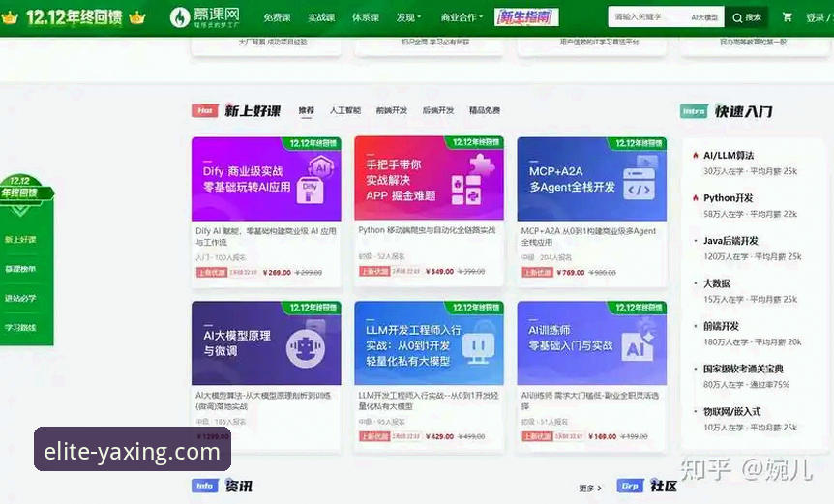
Task: Open 国家级软考通关宝典 quick start entry
Action: coord(743,369)
